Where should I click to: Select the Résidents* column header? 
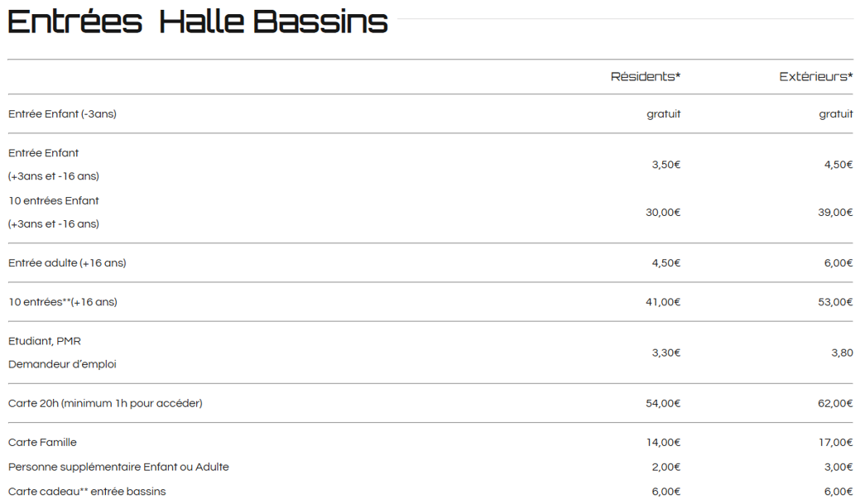pyautogui.click(x=645, y=76)
